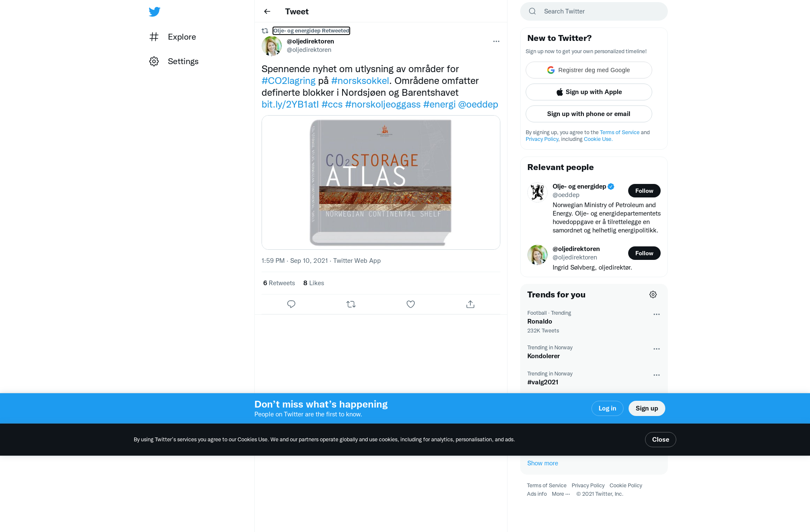
Task: Open more options for Ronaldo trend
Action: click(x=656, y=314)
